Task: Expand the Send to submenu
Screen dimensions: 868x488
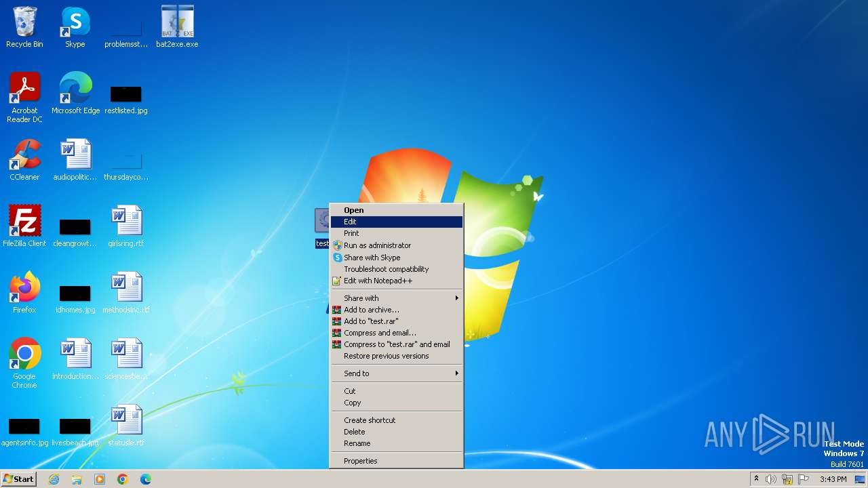Action: (x=397, y=373)
